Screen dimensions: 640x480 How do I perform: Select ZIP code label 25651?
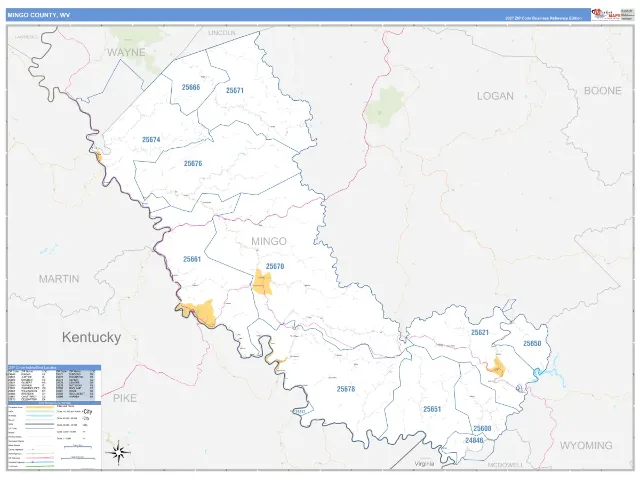[x=432, y=409]
